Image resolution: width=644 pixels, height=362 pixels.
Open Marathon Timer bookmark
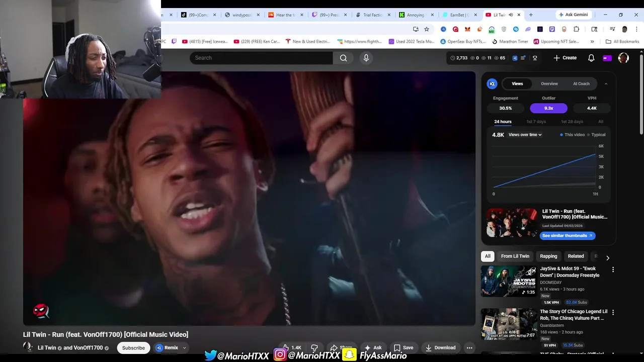pos(510,42)
